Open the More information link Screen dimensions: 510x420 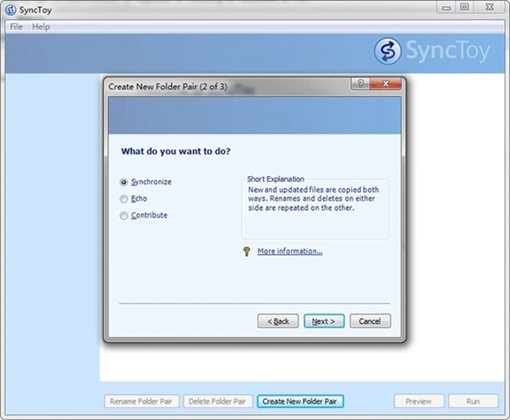290,252
